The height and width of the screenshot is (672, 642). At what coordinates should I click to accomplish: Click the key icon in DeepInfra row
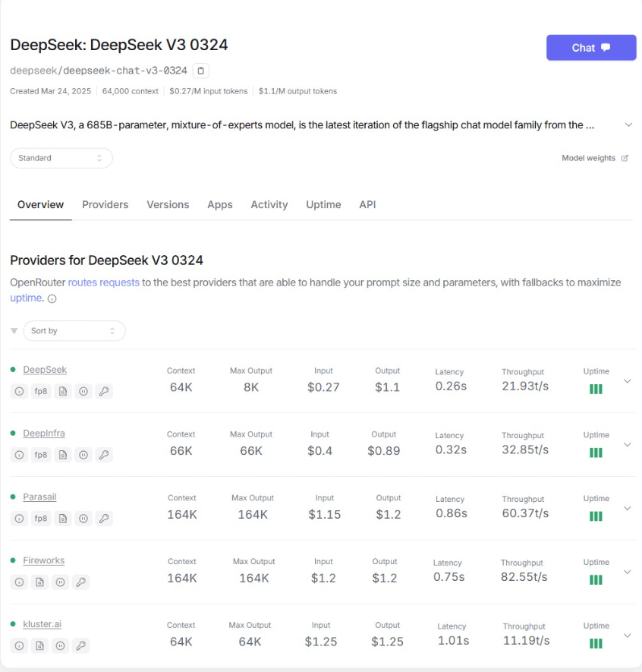(104, 455)
